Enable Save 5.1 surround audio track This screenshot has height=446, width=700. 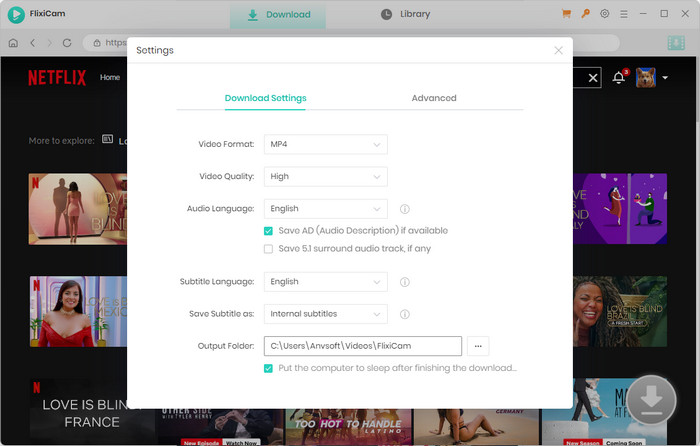(268, 249)
